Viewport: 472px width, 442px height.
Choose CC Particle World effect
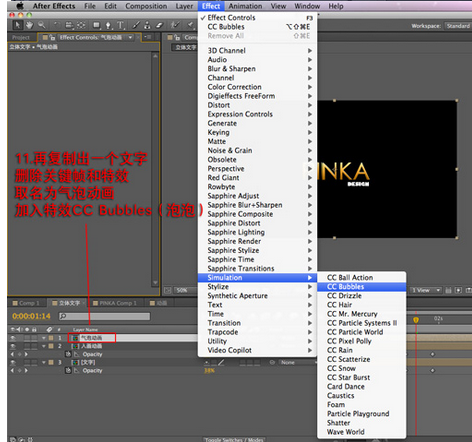click(362, 332)
